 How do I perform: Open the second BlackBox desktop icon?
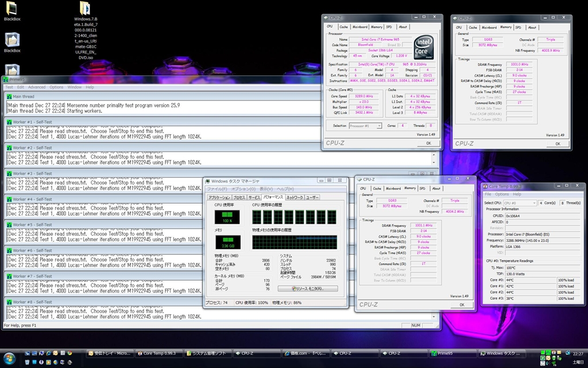pyautogui.click(x=12, y=40)
